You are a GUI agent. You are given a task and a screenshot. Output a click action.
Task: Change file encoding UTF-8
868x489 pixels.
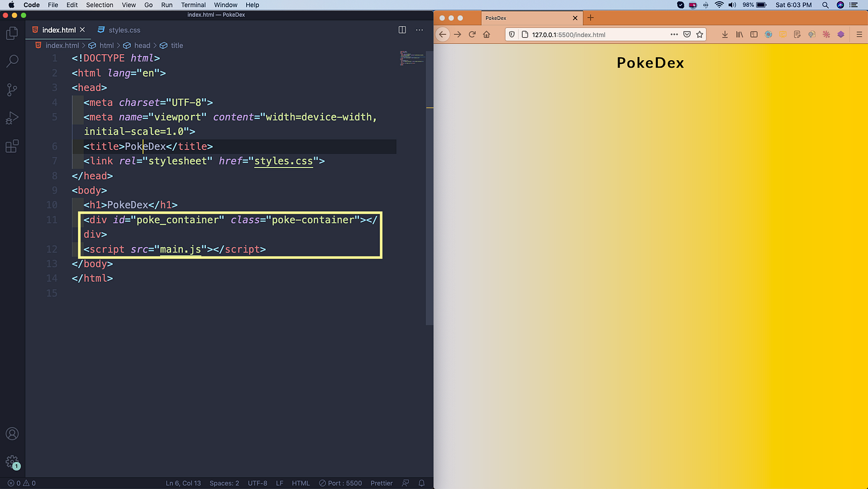[257, 483]
